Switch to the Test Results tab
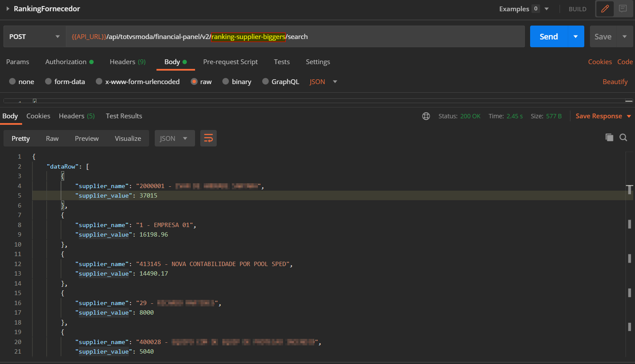The image size is (635, 364). (x=124, y=116)
